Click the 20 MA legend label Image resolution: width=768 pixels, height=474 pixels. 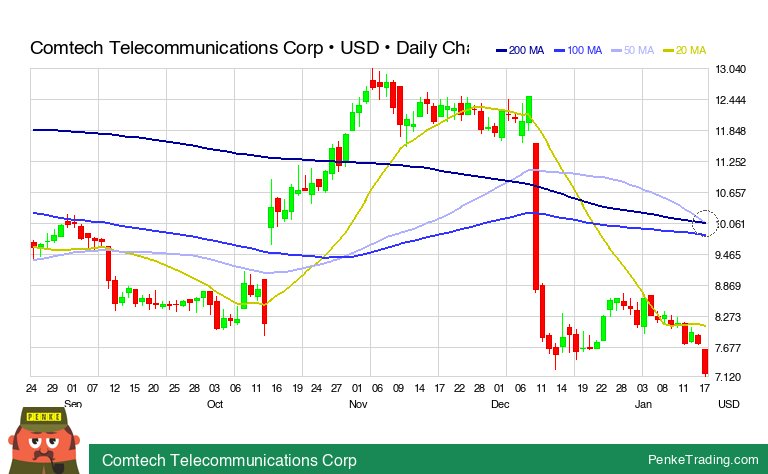(691, 50)
